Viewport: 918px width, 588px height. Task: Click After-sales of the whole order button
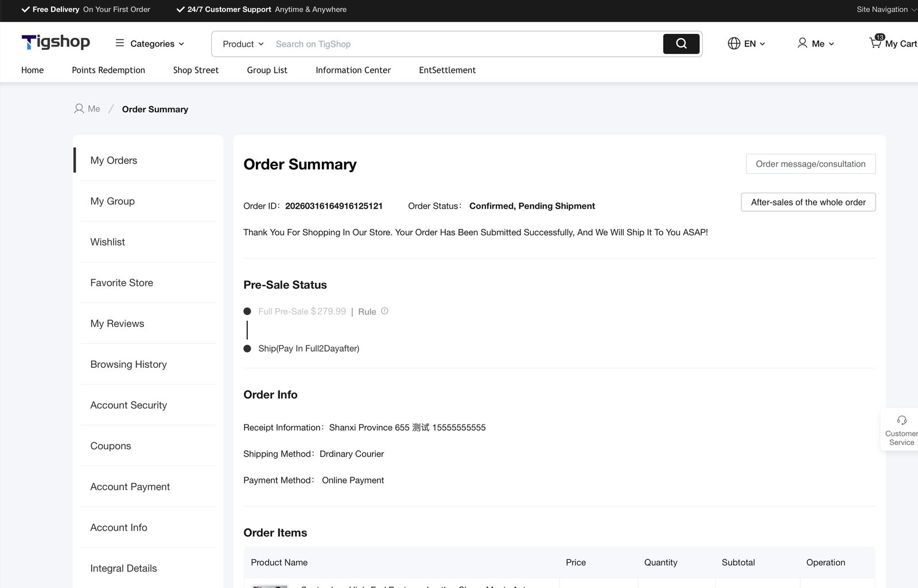(808, 203)
